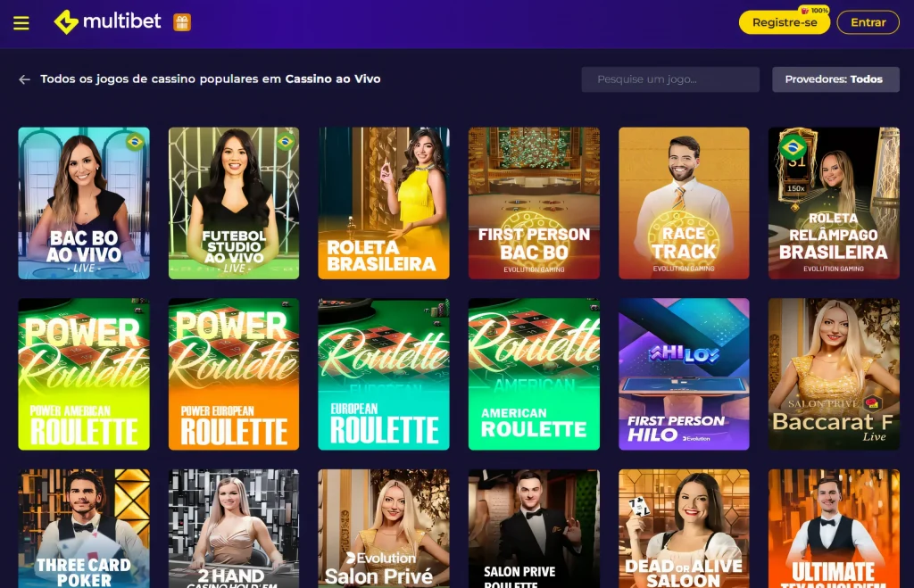Expand the Provedores: Todos dropdown
This screenshot has width=914, height=588.
(x=835, y=79)
